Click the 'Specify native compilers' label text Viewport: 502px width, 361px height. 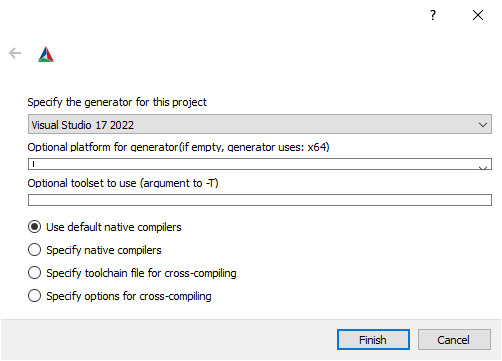[104, 250]
